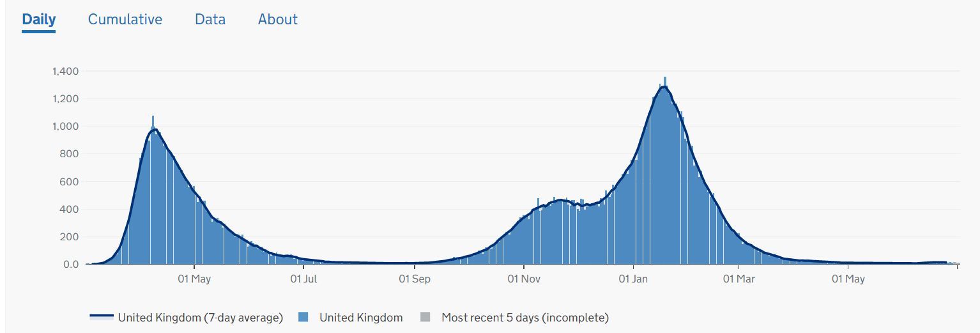The height and width of the screenshot is (333, 980).
Task: Click the 01 Jan date axis label
Action: click(634, 279)
